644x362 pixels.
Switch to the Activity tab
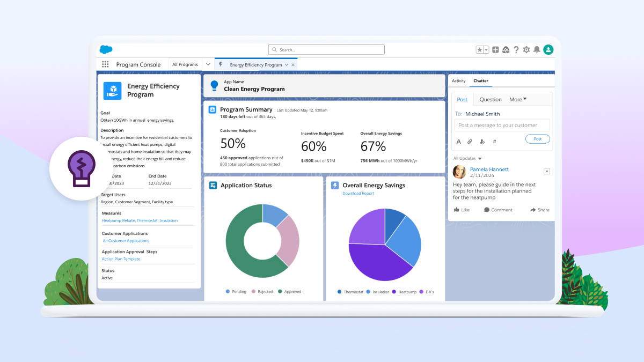pos(458,80)
